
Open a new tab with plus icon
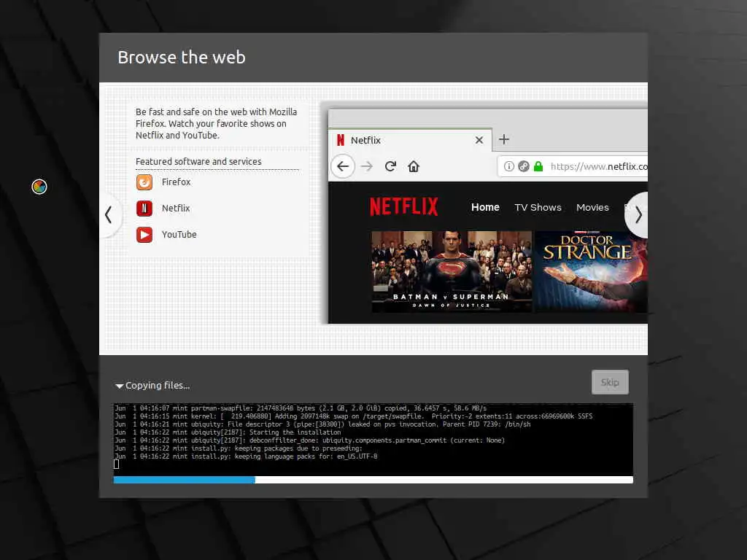pos(504,139)
